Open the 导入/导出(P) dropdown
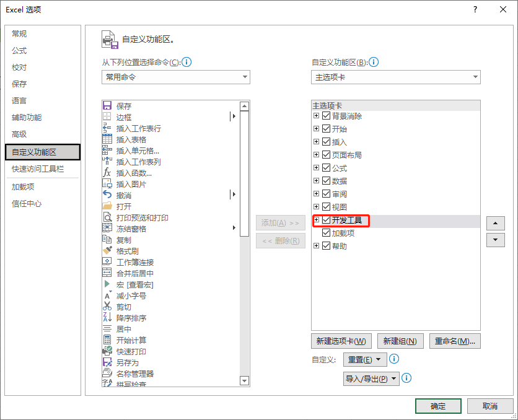518x420 pixels. click(x=371, y=378)
